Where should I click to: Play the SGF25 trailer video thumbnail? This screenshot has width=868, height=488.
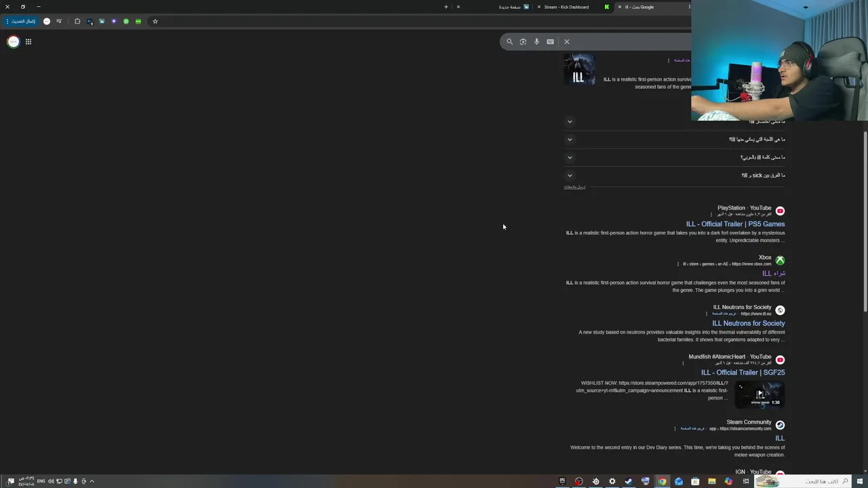(x=759, y=394)
